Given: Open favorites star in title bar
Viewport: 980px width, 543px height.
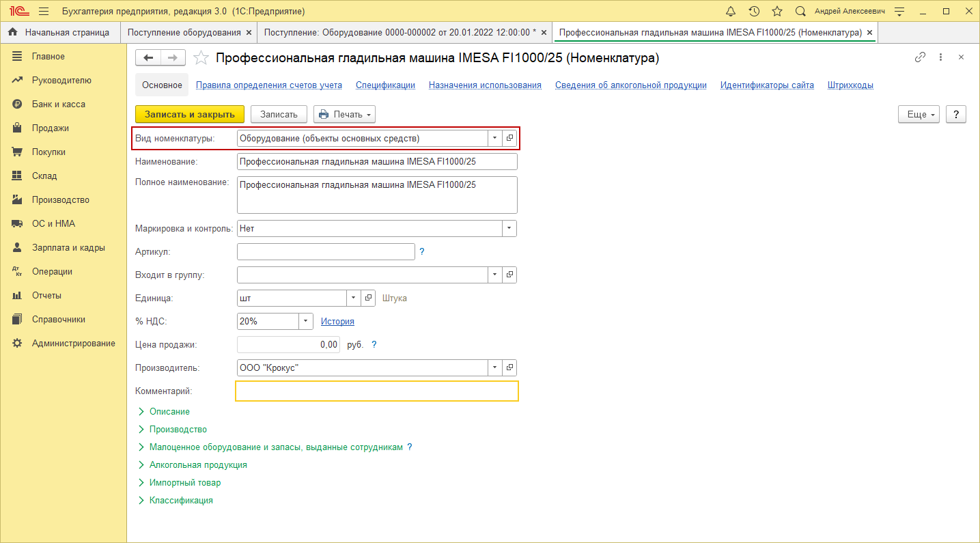Looking at the screenshot, I should click(x=777, y=12).
